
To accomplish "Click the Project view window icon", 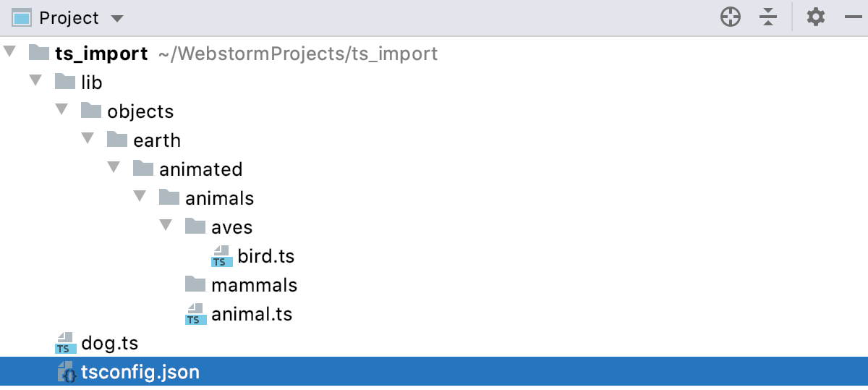I will [x=22, y=17].
